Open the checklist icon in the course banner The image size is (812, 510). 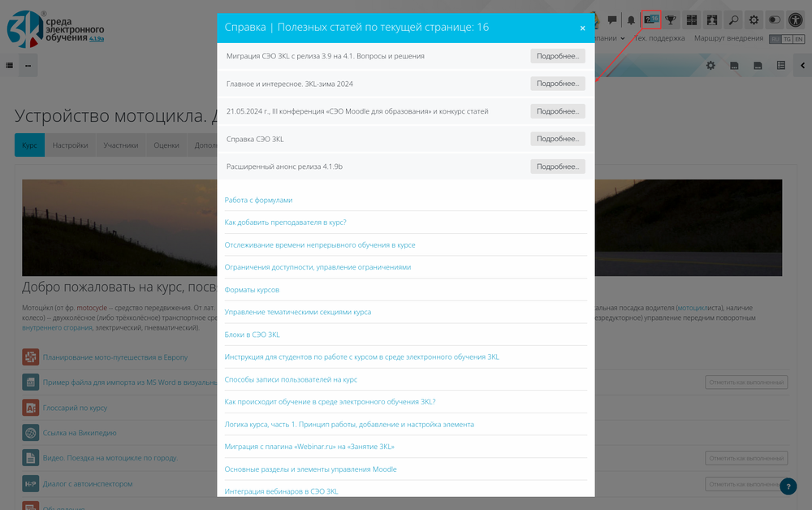781,66
